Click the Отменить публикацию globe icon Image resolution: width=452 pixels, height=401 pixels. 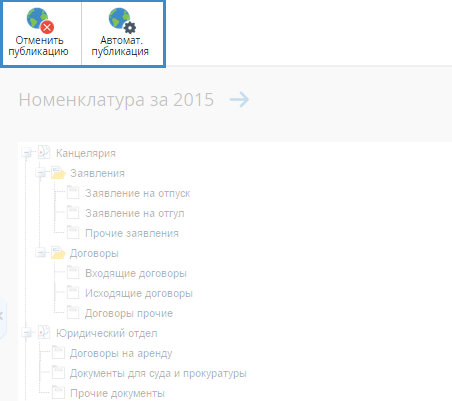[x=40, y=21]
